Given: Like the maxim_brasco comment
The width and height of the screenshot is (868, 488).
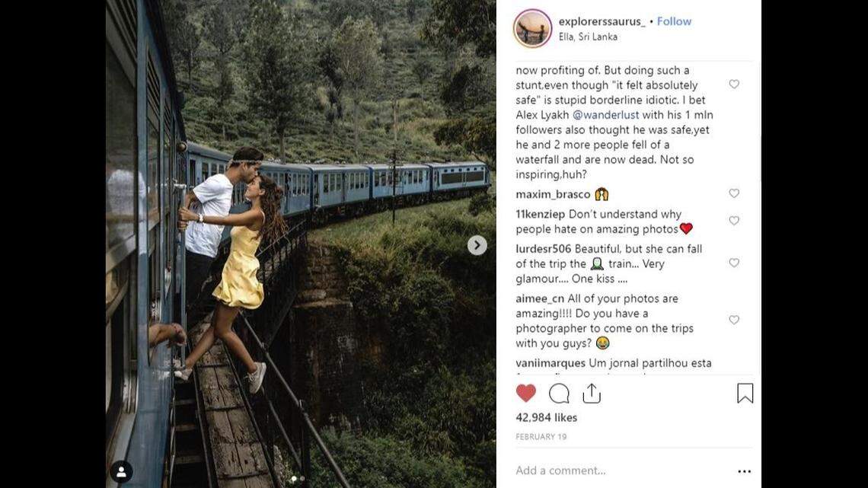Looking at the screenshot, I should (734, 193).
